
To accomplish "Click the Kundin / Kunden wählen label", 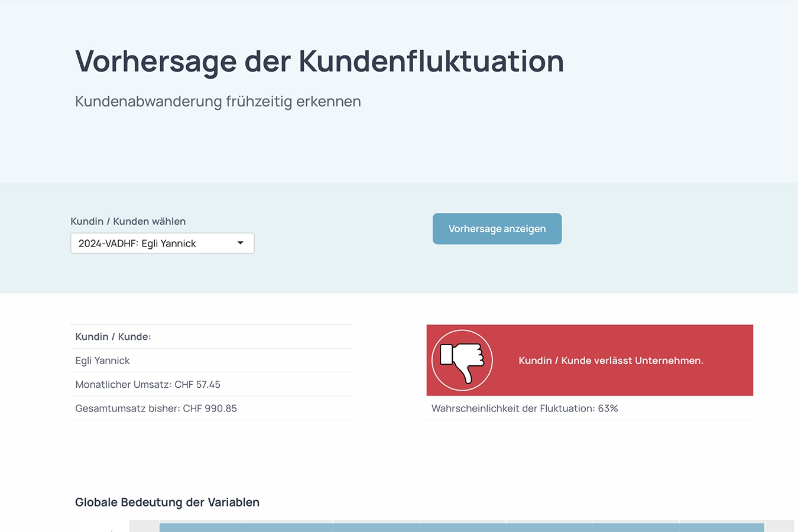I will [x=128, y=221].
